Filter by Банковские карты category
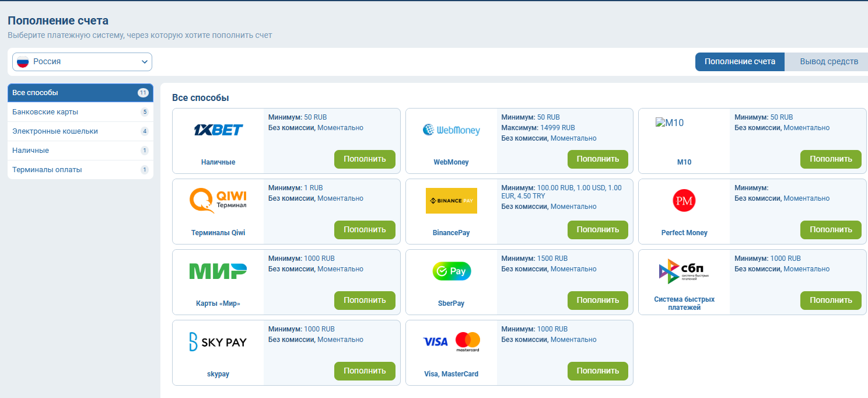The height and width of the screenshot is (398, 868). pos(45,112)
